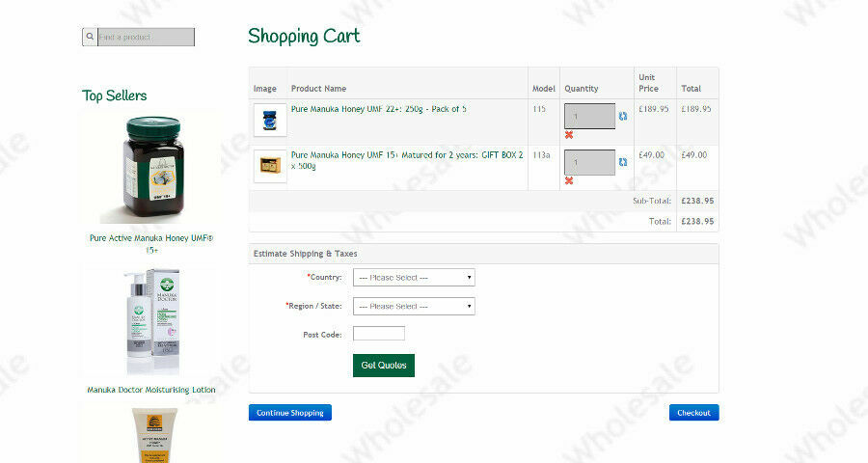Viewport: 868px width, 463px height.
Task: Click the UMF 22+ honey cart thumbnail
Action: [270, 120]
